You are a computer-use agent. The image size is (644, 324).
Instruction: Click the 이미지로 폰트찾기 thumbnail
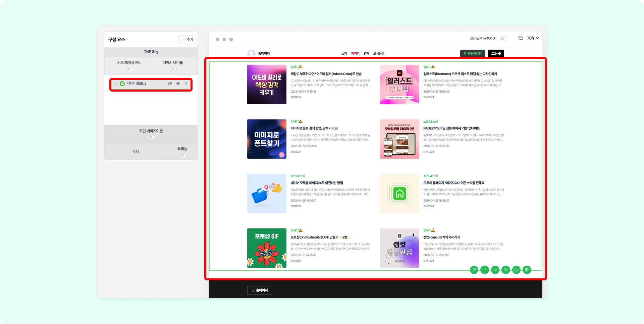coord(267,139)
